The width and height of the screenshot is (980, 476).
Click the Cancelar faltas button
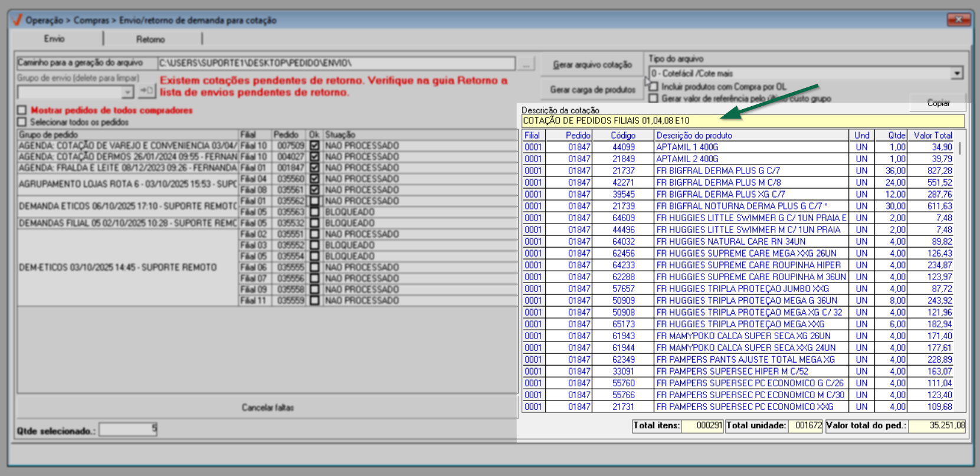tap(267, 408)
